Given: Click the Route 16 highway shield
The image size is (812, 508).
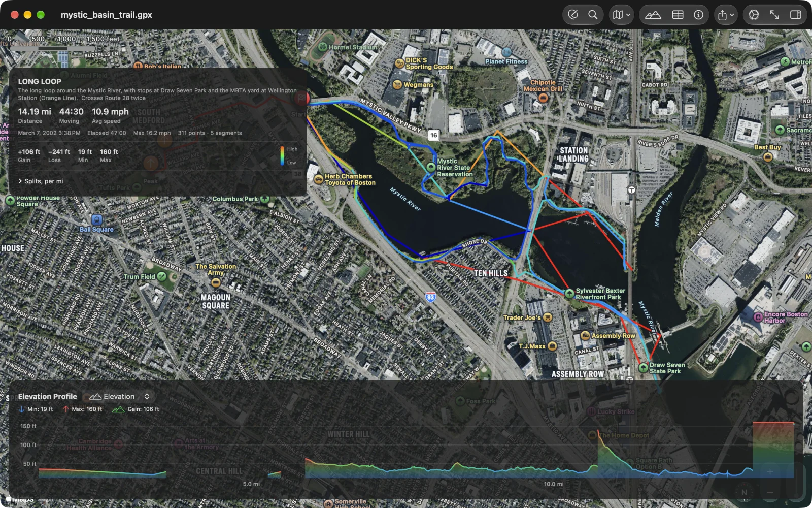Looking at the screenshot, I should (x=433, y=135).
